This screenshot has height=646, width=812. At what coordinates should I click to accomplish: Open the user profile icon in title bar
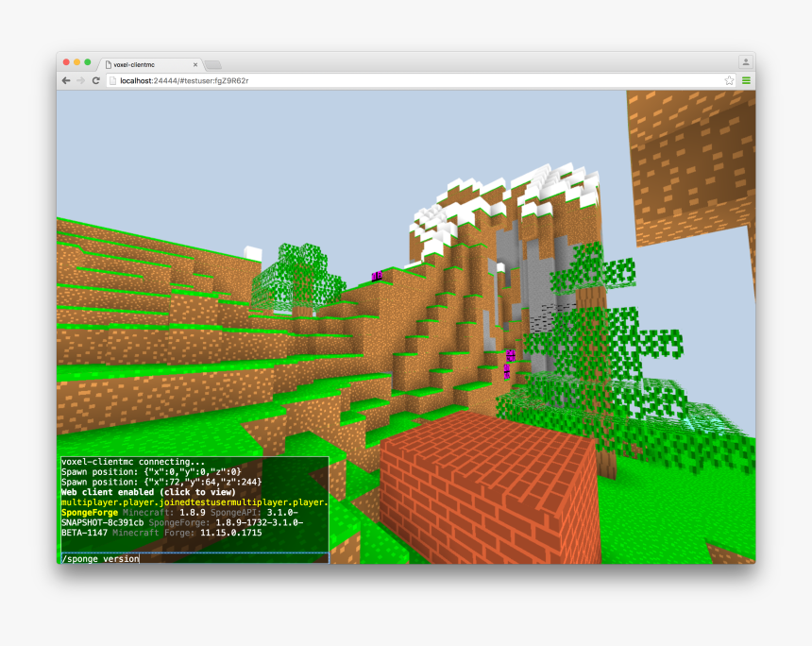point(746,61)
